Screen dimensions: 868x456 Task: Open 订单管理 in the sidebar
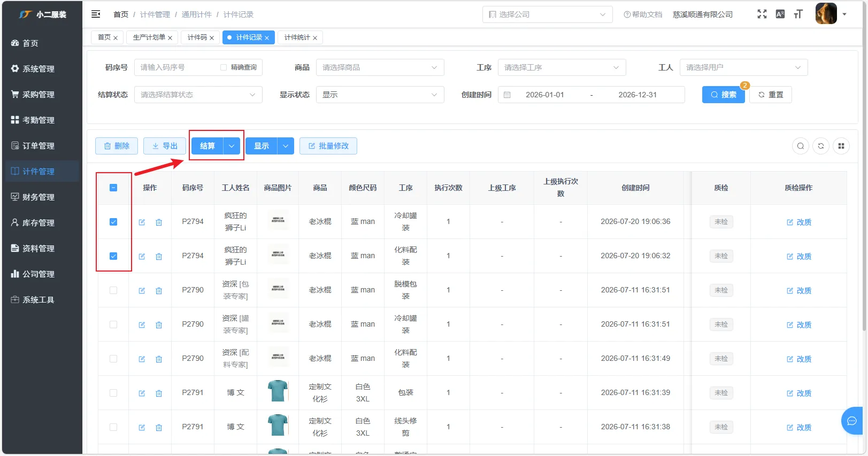(x=41, y=145)
